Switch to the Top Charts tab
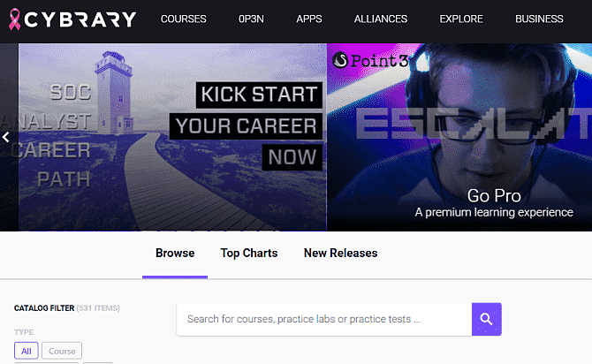The image size is (592, 364). tap(249, 254)
